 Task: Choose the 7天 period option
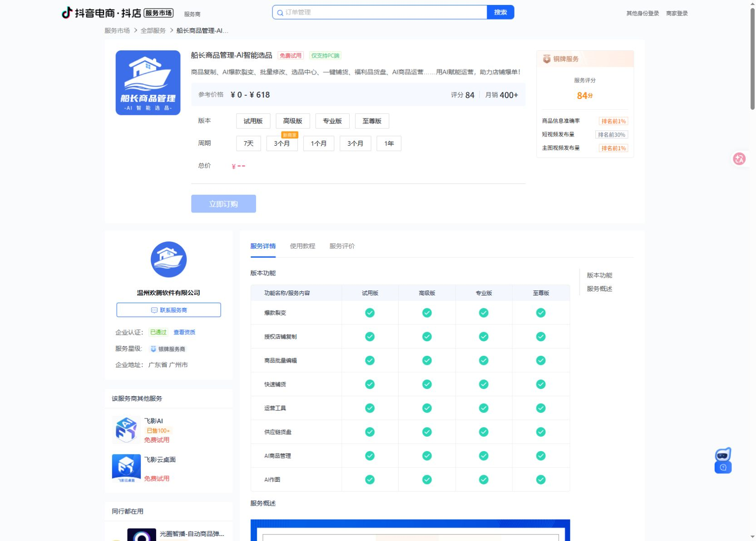[248, 143]
